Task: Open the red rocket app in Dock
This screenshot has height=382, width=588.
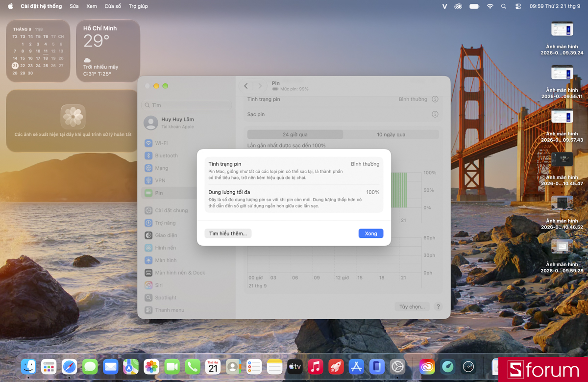Action: click(x=336, y=366)
